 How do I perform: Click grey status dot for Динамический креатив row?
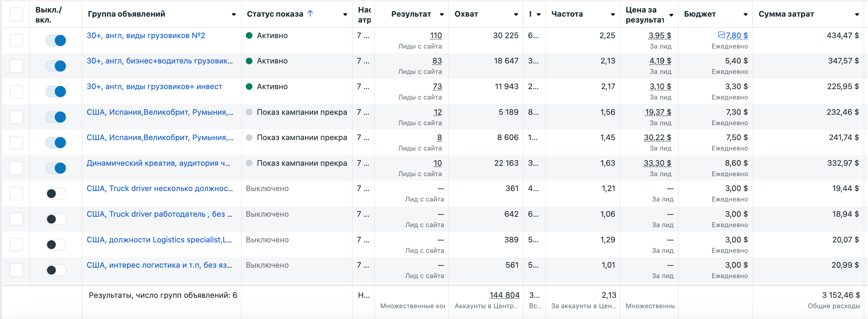[249, 163]
